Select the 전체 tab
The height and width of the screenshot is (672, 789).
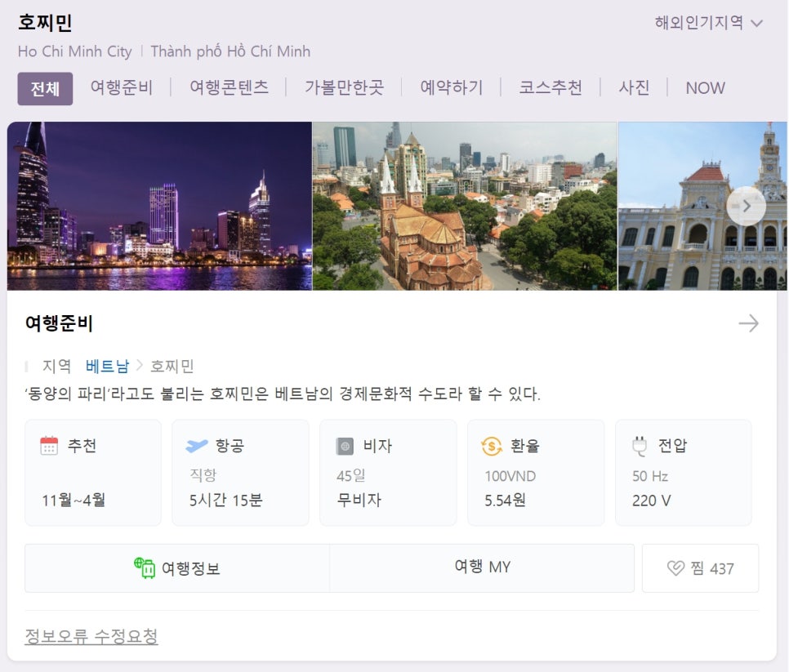coord(45,88)
